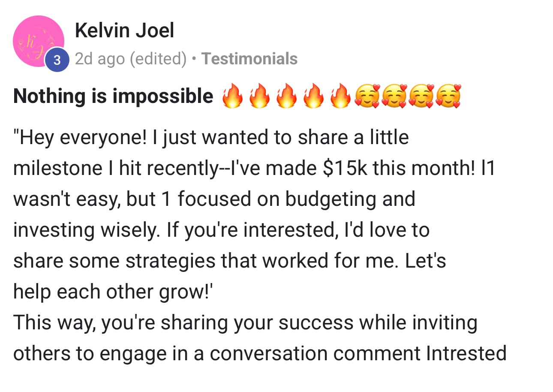The image size is (553, 392).
Task: Click the "(edited)" label
Action: click(x=158, y=59)
